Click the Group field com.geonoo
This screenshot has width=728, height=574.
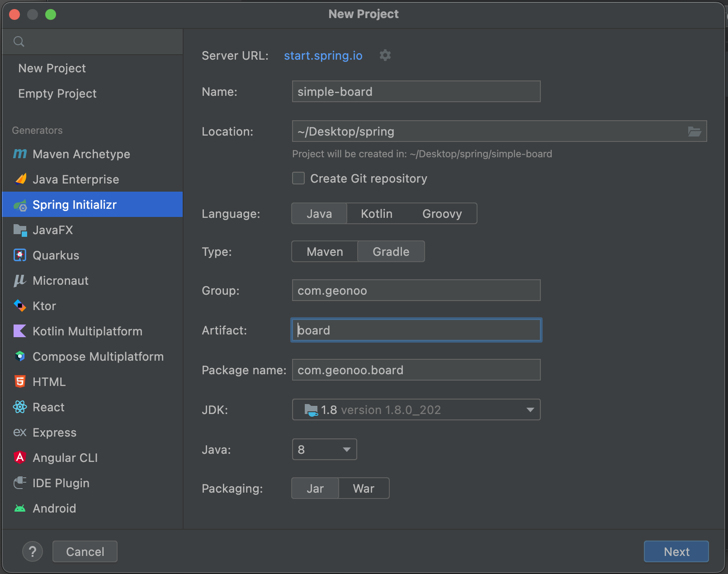[x=416, y=290]
